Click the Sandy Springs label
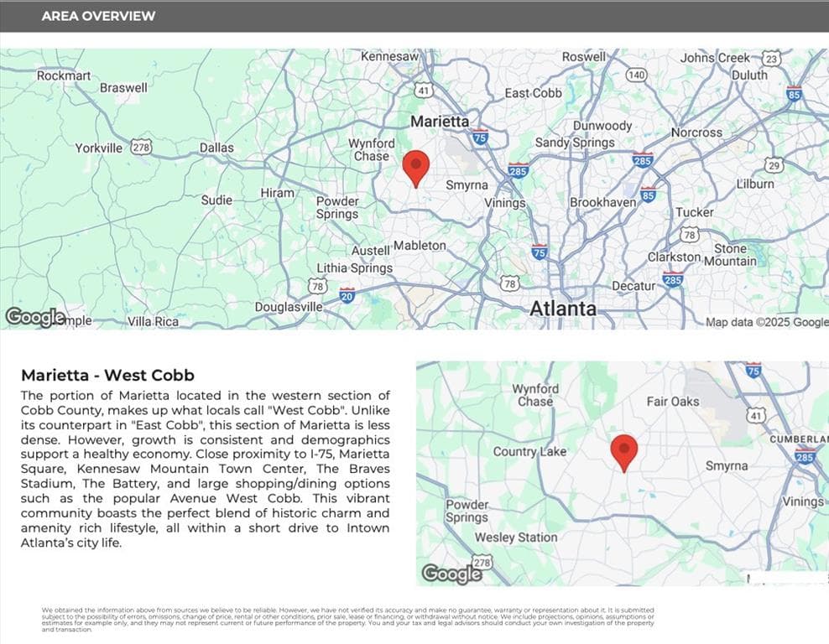829x644 pixels. [575, 143]
